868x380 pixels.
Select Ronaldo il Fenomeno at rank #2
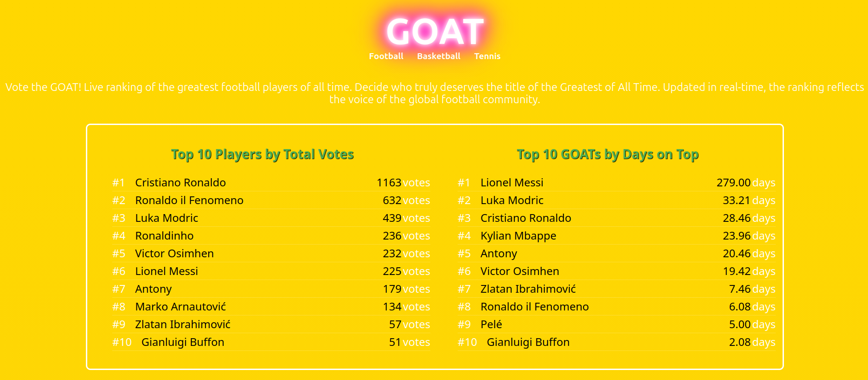189,200
